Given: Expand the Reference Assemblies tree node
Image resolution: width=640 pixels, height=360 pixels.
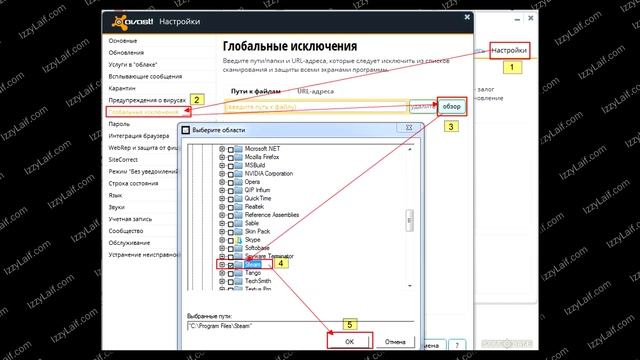Looking at the screenshot, I should click(222, 215).
